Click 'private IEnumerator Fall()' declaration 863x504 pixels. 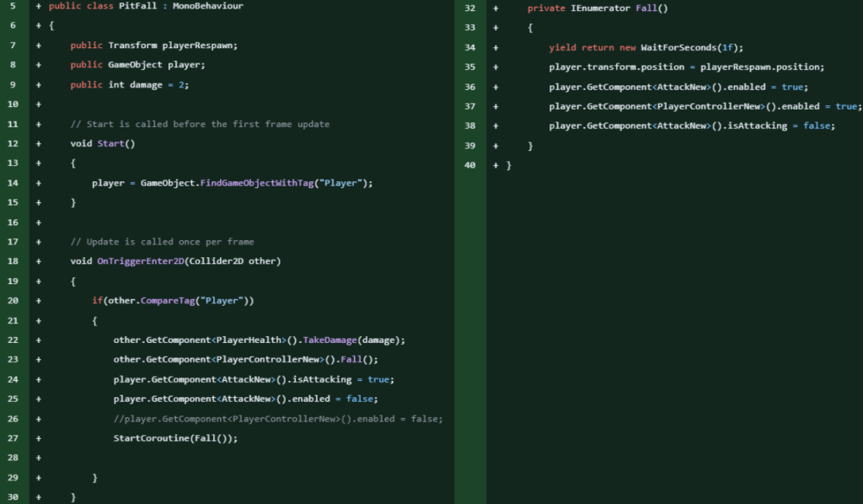point(598,8)
